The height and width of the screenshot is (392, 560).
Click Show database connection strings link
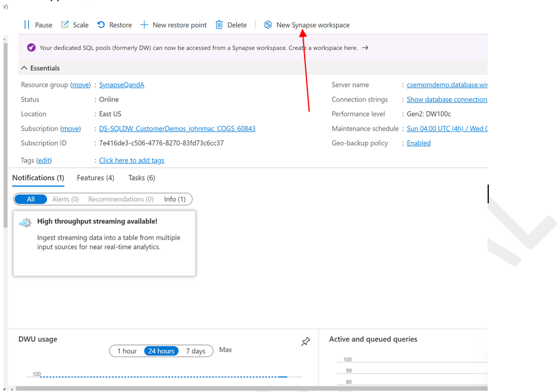click(447, 99)
